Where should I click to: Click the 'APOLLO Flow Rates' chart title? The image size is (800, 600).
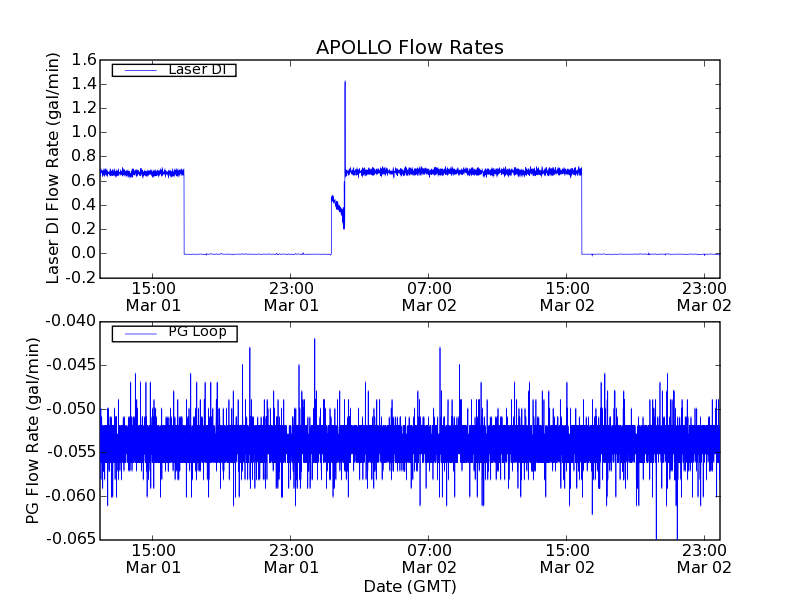(x=410, y=47)
